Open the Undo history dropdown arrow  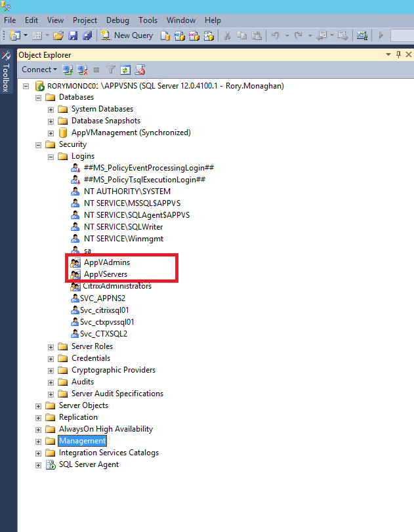point(287,35)
